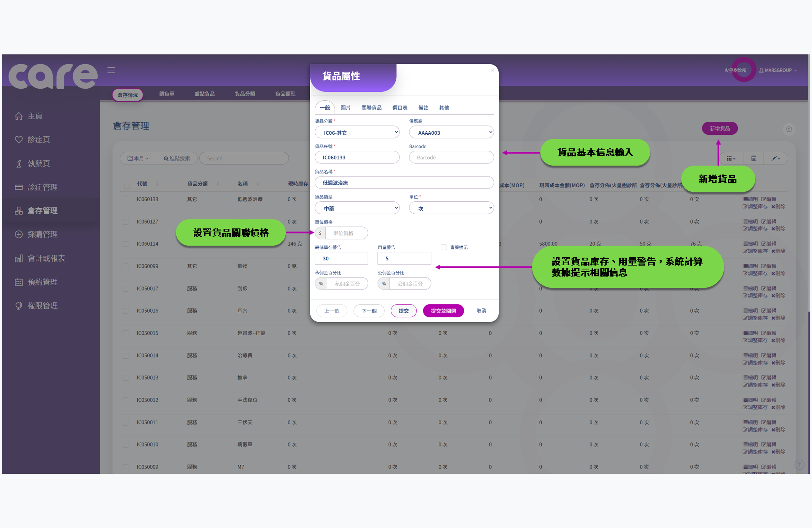
Task: Open 細明 details for item IC060114
Action: point(750,244)
